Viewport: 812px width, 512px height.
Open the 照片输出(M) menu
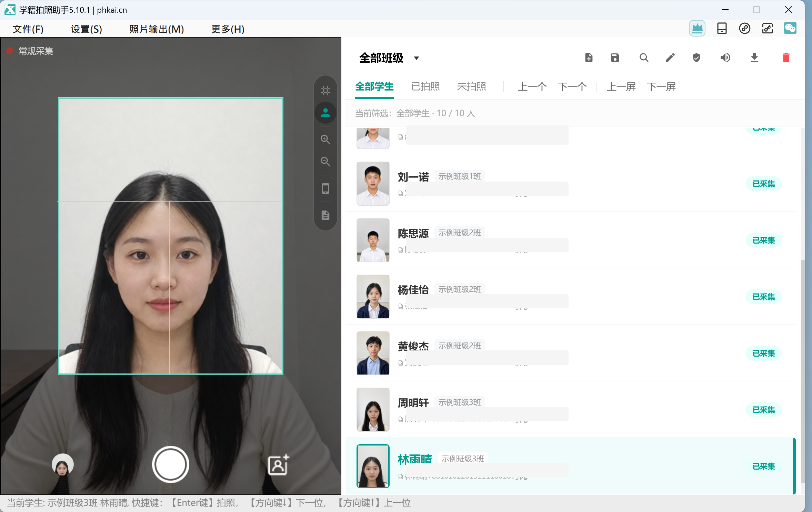(157, 29)
